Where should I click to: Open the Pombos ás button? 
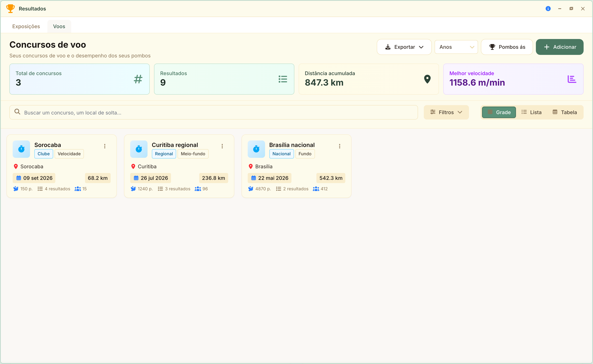tap(507, 47)
